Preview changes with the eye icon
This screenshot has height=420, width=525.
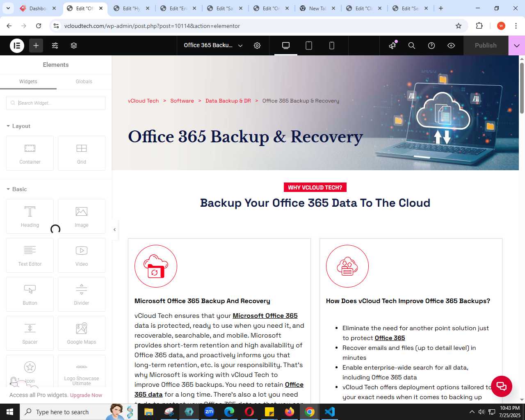click(451, 46)
